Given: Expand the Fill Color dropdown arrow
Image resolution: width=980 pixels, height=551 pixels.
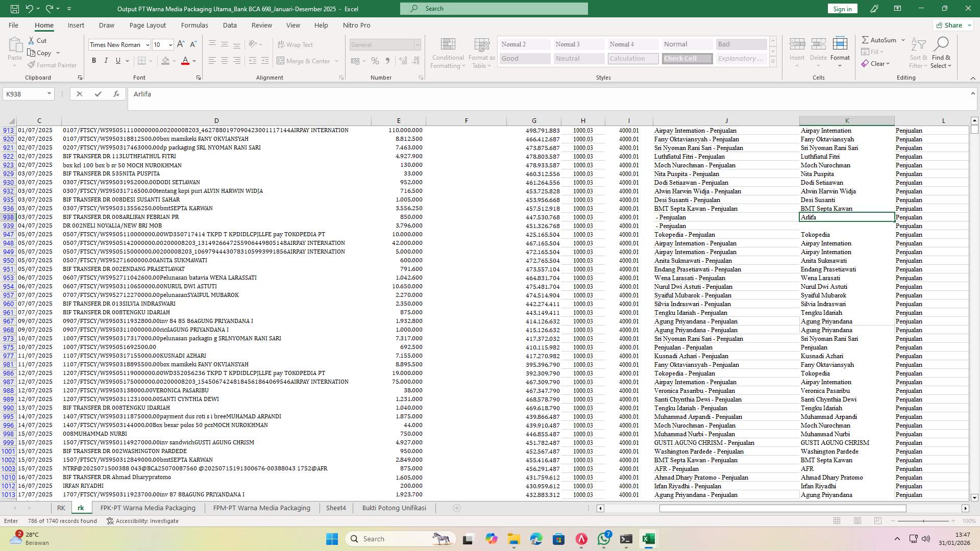Looking at the screenshot, I should (174, 61).
